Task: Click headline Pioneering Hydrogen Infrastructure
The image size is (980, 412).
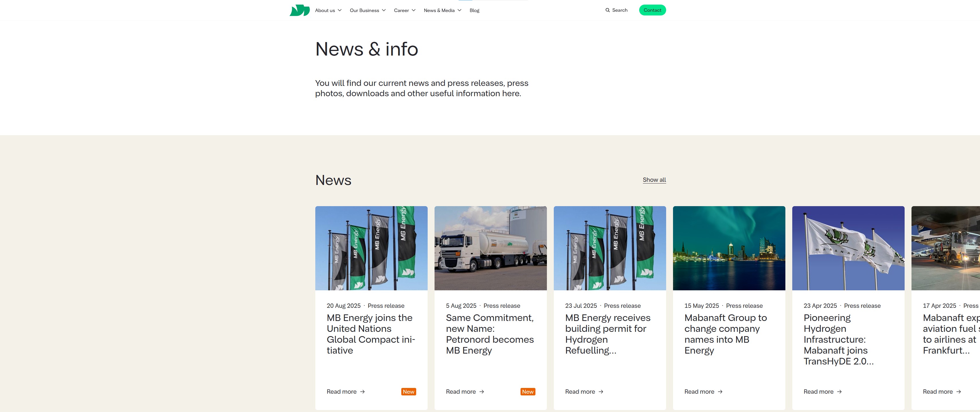Action: click(838, 339)
